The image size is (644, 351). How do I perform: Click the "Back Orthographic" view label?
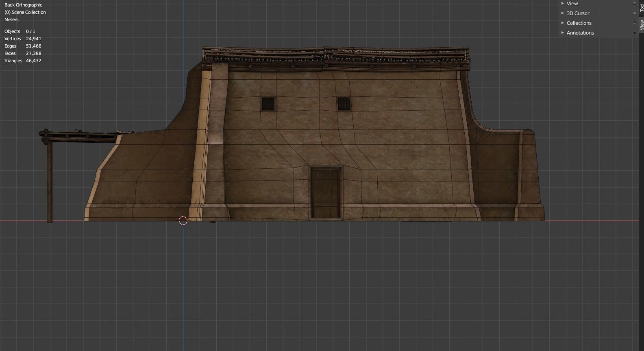(23, 5)
